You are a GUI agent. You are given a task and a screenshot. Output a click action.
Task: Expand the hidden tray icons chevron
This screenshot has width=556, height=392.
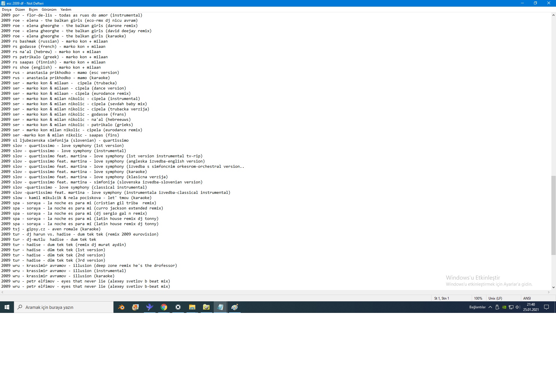click(x=490, y=307)
